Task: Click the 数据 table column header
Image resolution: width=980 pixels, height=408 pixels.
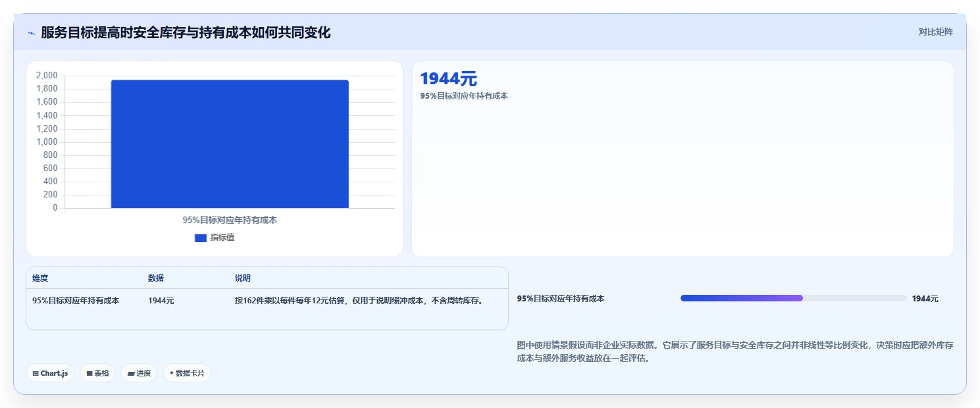Action: pos(156,278)
